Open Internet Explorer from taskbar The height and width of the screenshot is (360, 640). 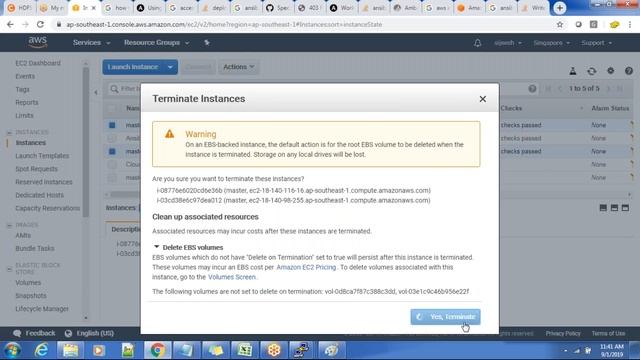point(41,350)
